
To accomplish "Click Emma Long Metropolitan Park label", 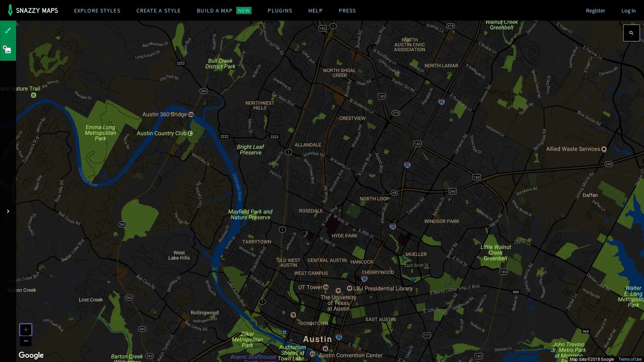I will (101, 133).
